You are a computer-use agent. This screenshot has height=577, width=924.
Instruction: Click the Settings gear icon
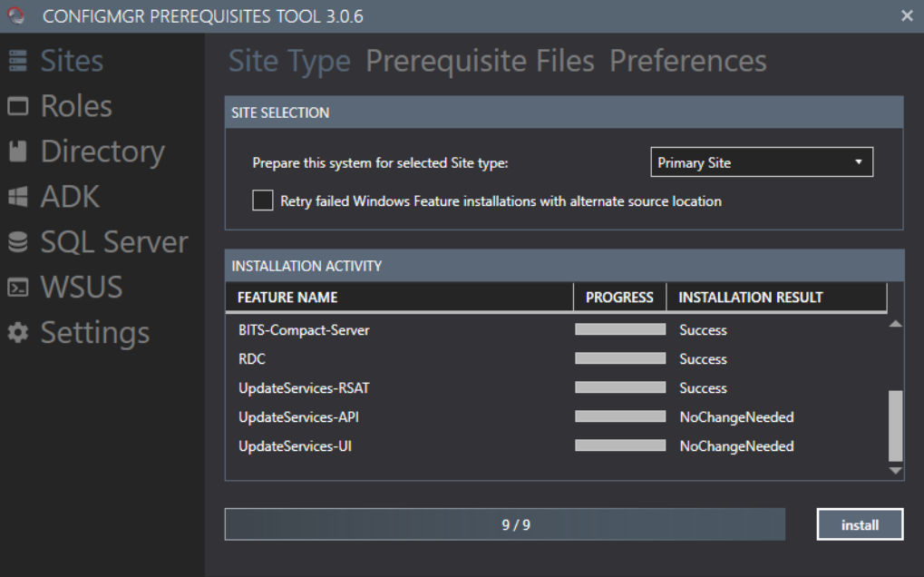(x=17, y=334)
